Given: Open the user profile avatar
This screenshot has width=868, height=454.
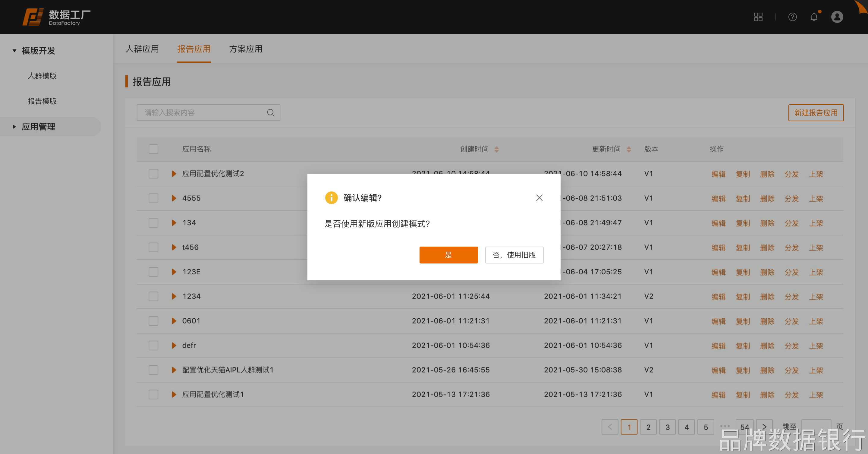Looking at the screenshot, I should 837,17.
